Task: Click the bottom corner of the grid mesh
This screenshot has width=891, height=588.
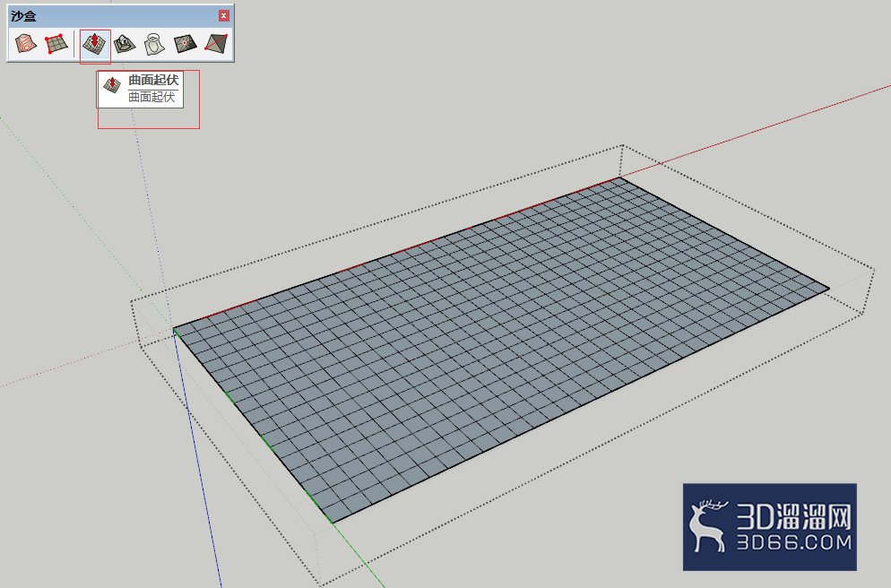Action: pos(333,522)
